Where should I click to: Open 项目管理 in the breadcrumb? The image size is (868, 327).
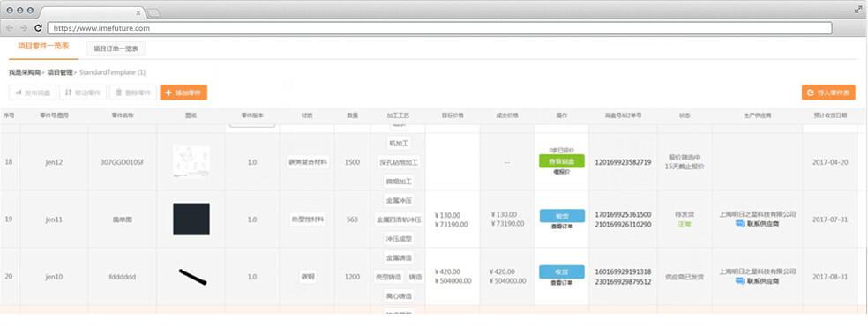(x=60, y=72)
